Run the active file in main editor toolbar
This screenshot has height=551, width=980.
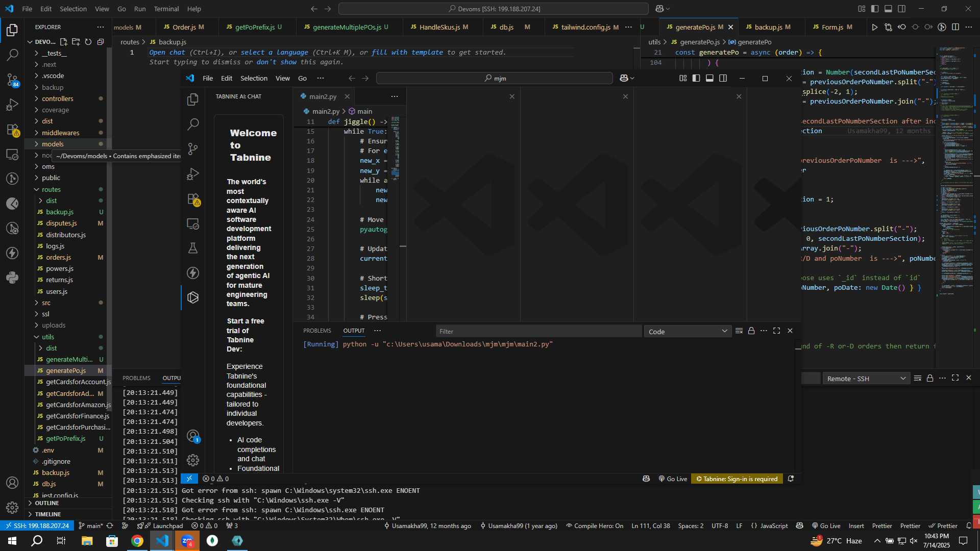pos(875,27)
